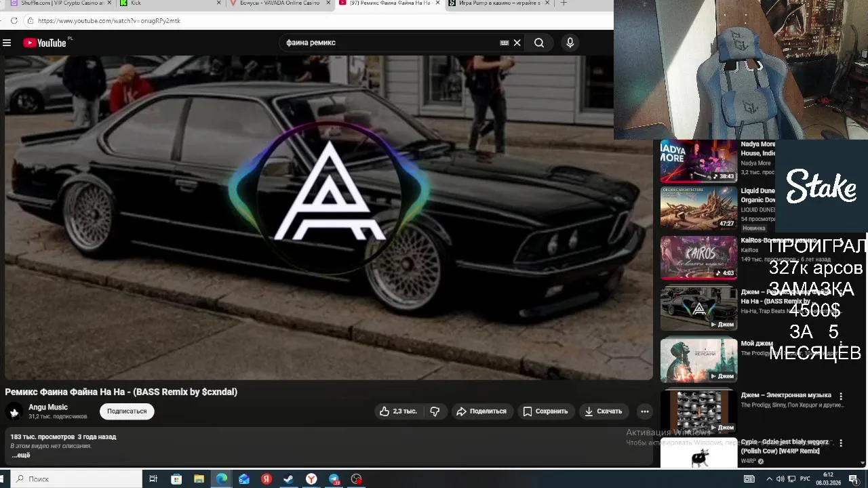Open network settings icon in system tray
The image size is (868, 488).
pos(792,479)
